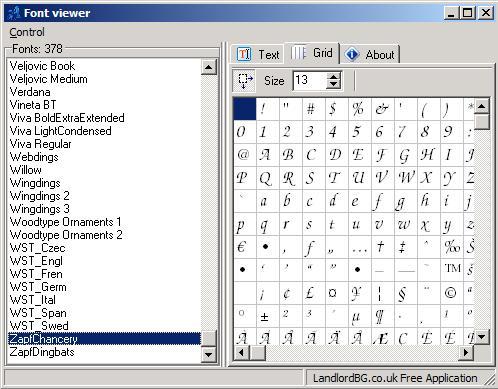Select WST_Czec font
This screenshot has width=498, height=389.
[x=37, y=248]
